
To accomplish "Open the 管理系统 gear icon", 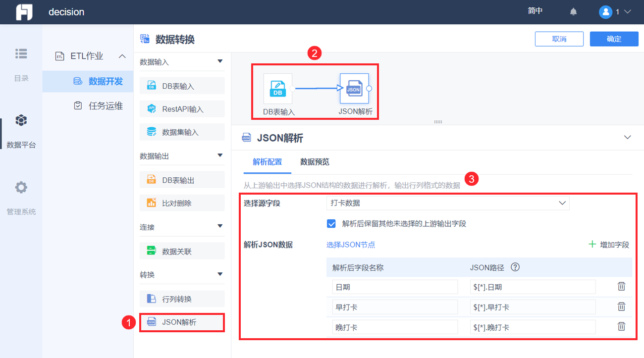I will [x=21, y=187].
